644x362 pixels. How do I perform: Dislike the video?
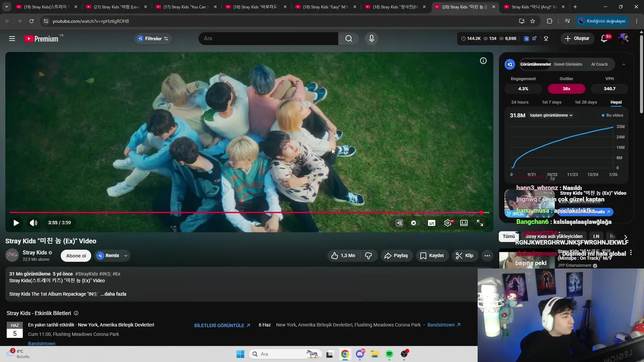tap(369, 255)
